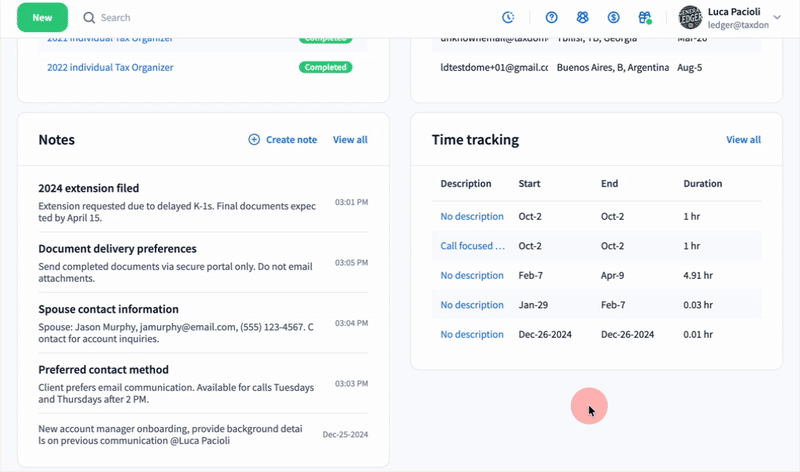Open the Spouse contact information note

108,309
